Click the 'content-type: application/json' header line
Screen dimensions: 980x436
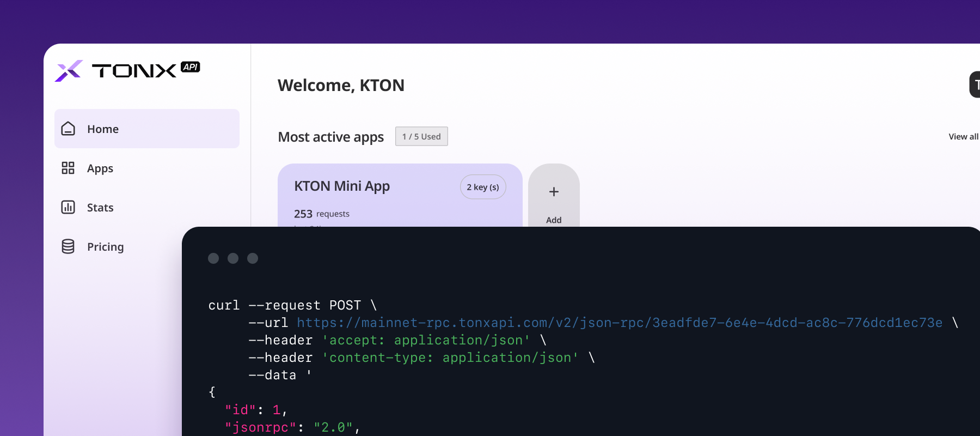tap(421, 358)
